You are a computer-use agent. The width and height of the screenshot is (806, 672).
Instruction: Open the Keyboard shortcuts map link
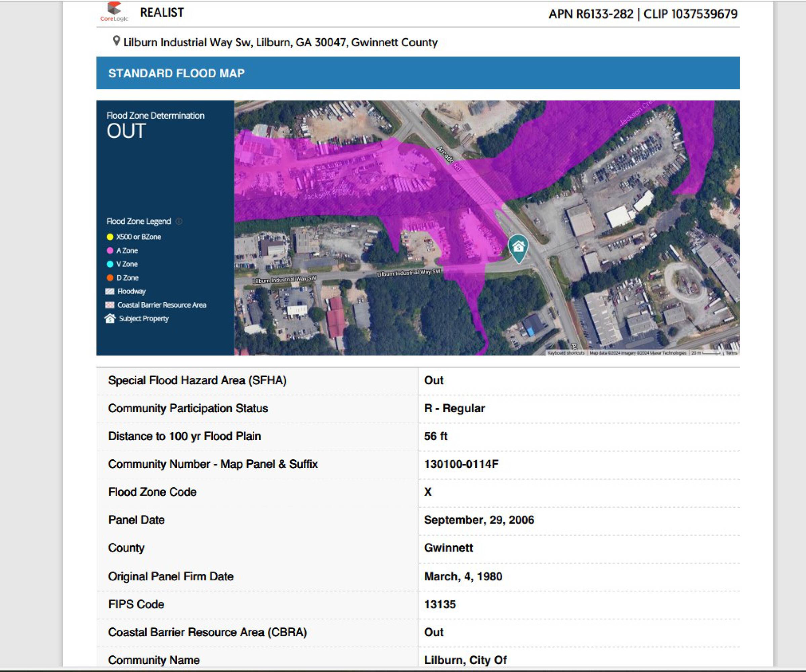tap(565, 353)
